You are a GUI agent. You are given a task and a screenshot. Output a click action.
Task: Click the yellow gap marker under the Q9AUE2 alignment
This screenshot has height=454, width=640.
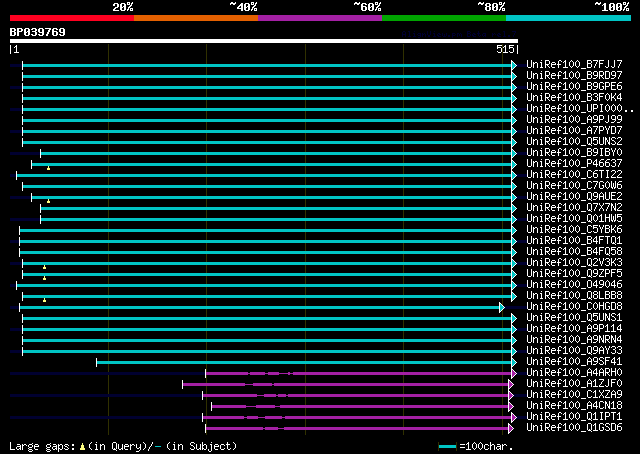(x=48, y=201)
